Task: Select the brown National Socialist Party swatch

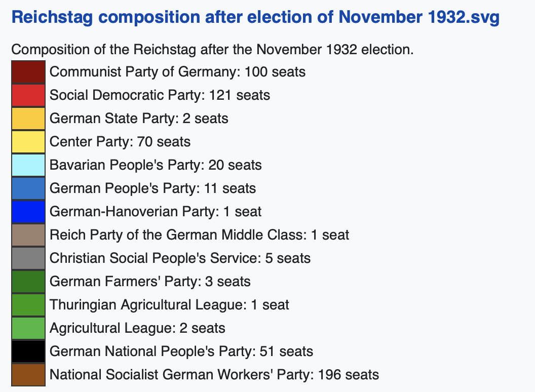Action: [x=28, y=375]
